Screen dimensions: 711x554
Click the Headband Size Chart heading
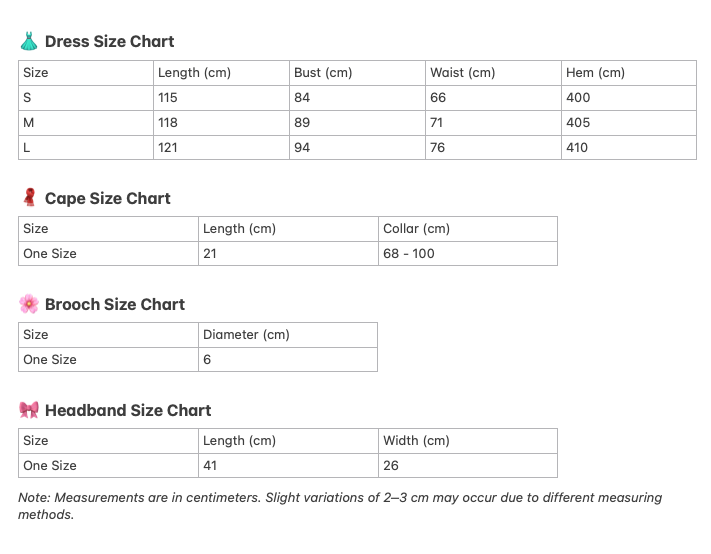coord(128,410)
